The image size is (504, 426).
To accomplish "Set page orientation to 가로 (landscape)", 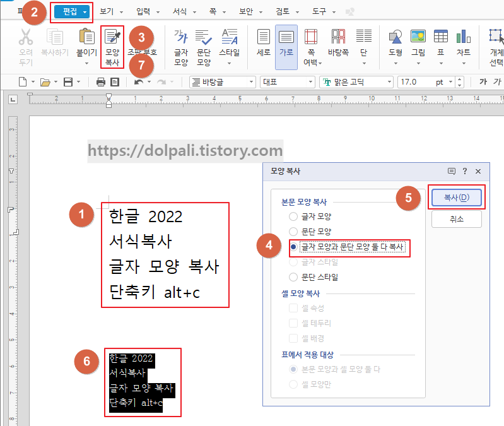I will (286, 47).
